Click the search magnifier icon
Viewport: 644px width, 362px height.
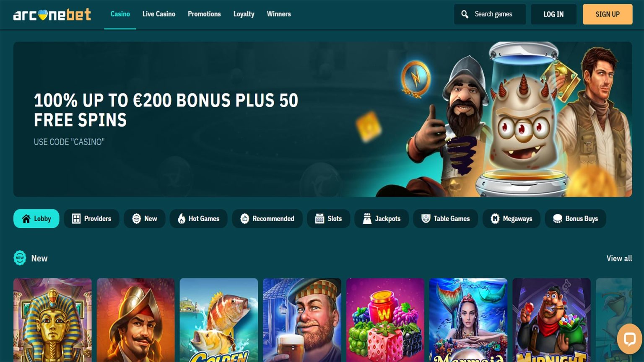465,14
